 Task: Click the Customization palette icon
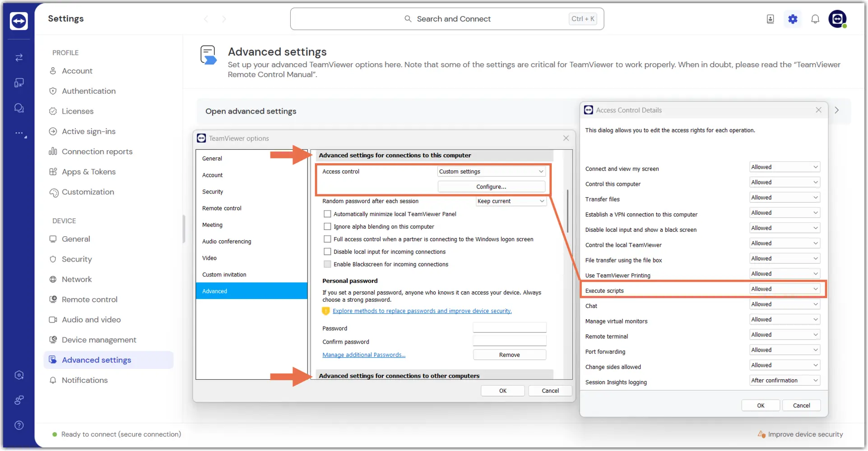pyautogui.click(x=54, y=193)
